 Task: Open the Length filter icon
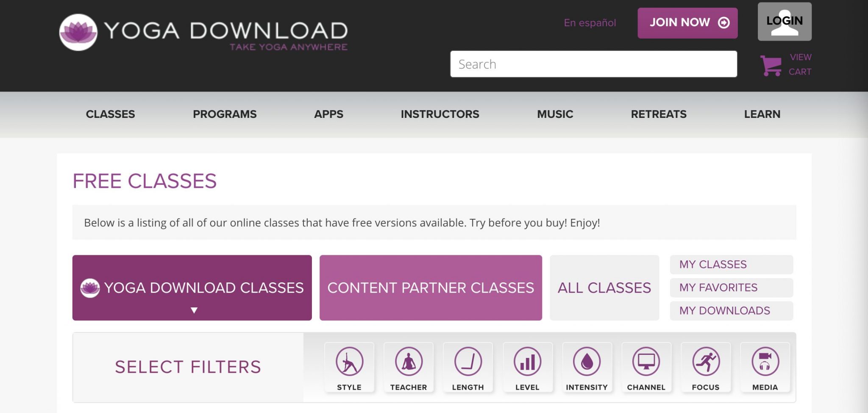468,368
